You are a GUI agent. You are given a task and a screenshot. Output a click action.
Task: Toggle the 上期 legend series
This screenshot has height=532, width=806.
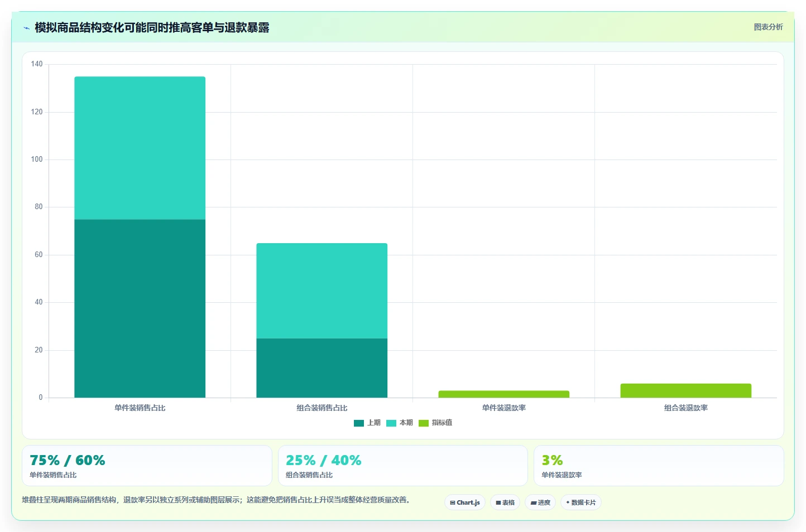pos(367,423)
